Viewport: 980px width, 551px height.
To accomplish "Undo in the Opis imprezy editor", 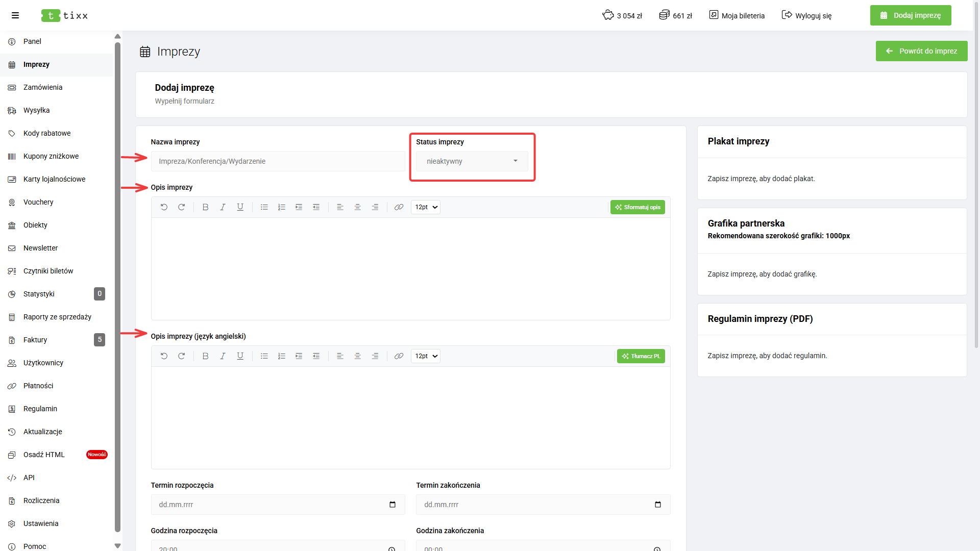I will 164,207.
